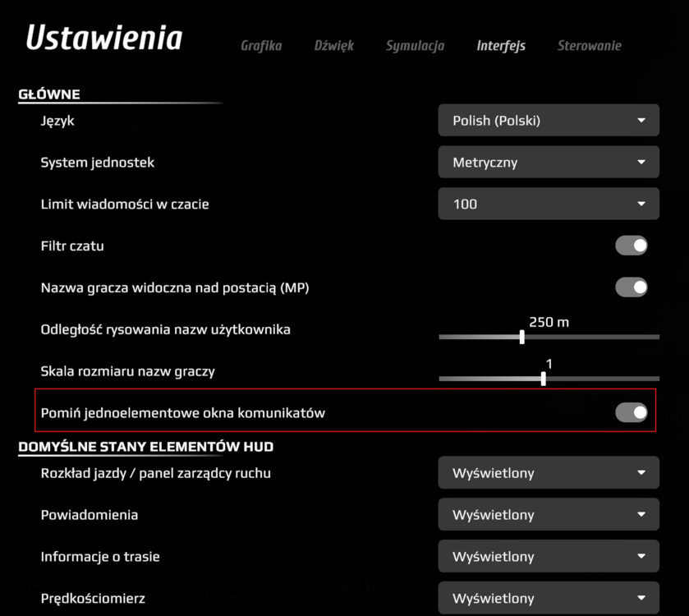Viewport: 689px width, 616px height.
Task: Open Informacje o trasie dropdown
Action: 548,557
